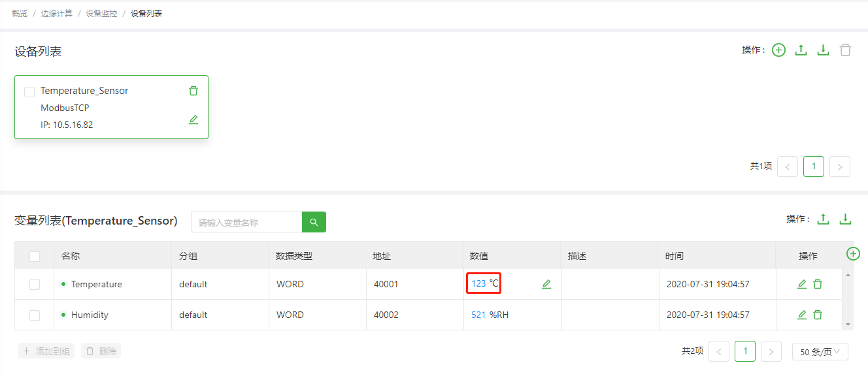This screenshot has width=868, height=380.
Task: Open 概览 breadcrumb link
Action: 20,13
